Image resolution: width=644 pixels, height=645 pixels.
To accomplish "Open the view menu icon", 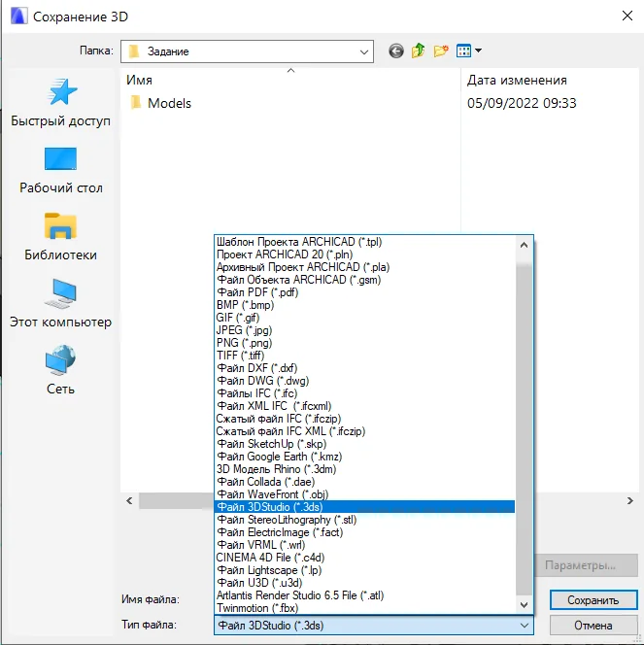I will click(x=469, y=51).
